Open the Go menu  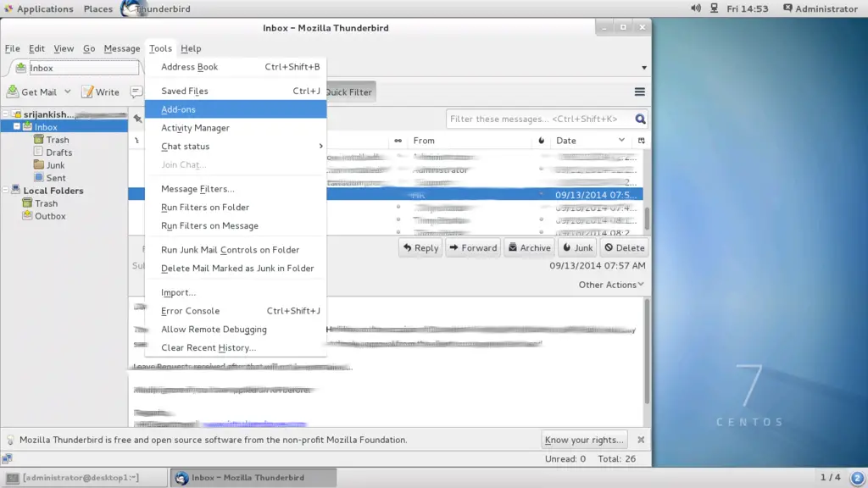pyautogui.click(x=88, y=48)
